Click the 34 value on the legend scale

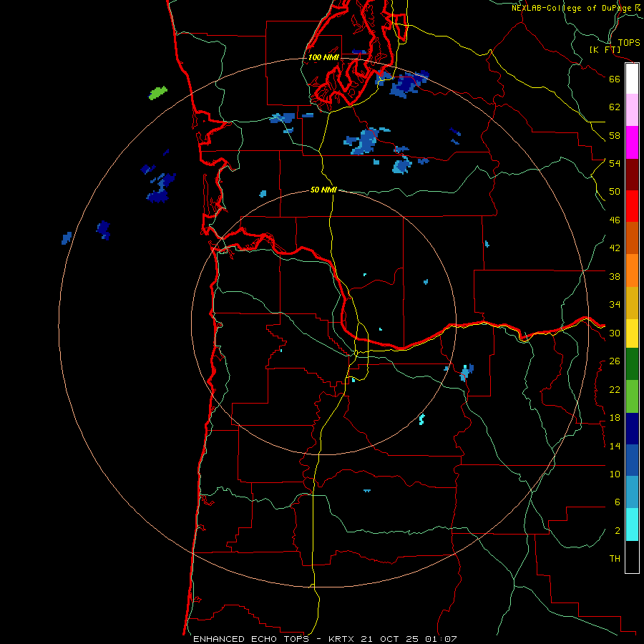(615, 305)
